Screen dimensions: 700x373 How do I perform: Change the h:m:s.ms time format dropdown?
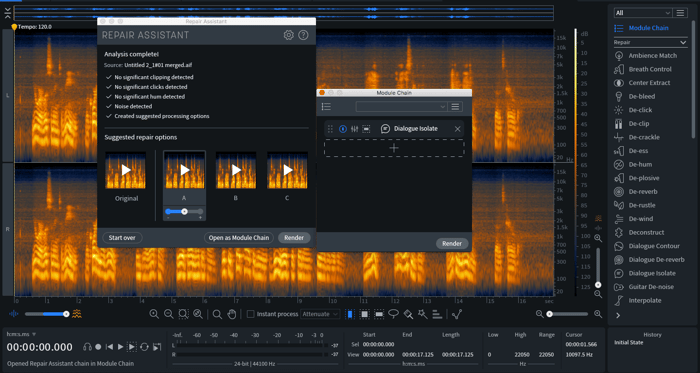coord(21,334)
